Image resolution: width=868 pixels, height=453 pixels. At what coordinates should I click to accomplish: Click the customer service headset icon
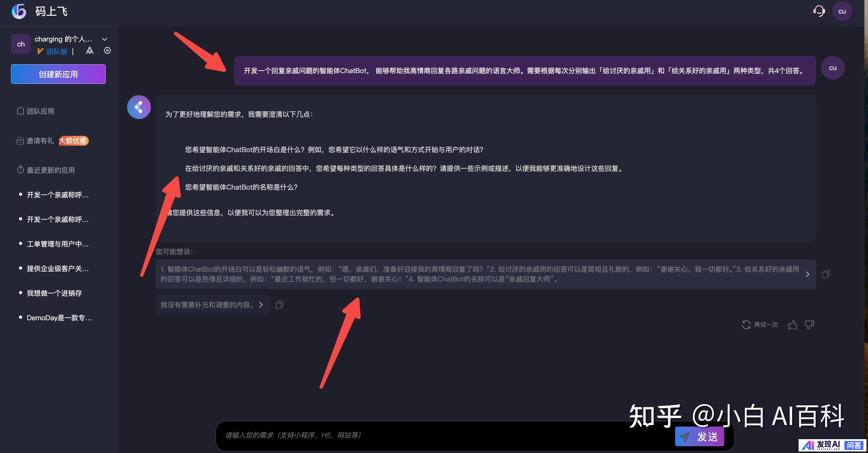click(819, 11)
